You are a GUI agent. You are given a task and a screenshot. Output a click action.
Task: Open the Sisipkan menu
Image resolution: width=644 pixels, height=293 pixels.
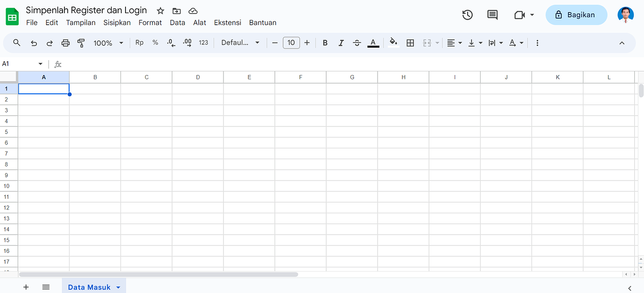117,22
